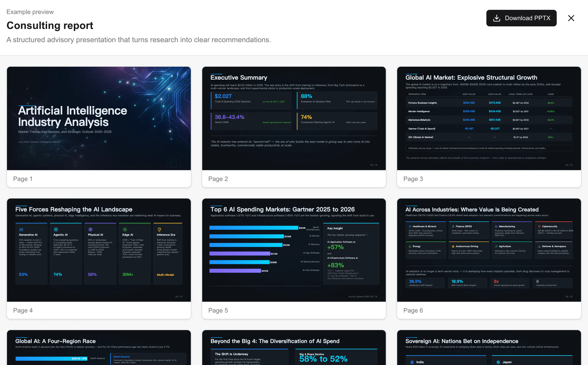
Task: Click the Inference Era lightbulb icon
Action: pos(159,229)
